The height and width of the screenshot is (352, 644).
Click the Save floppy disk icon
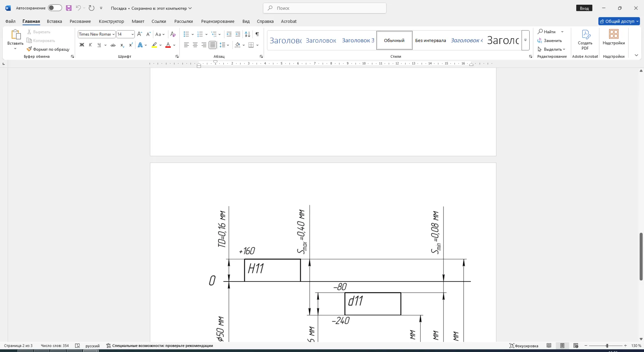click(69, 8)
